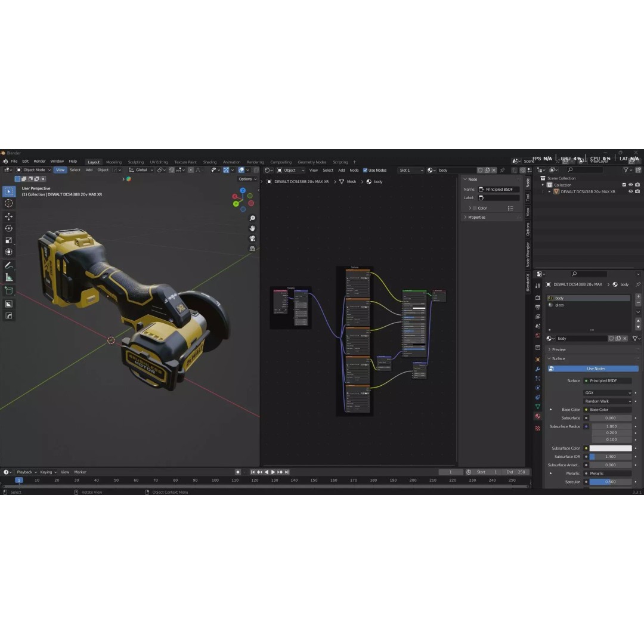Open the Texture properties checker icon
644x644 pixels.
pyautogui.click(x=538, y=428)
